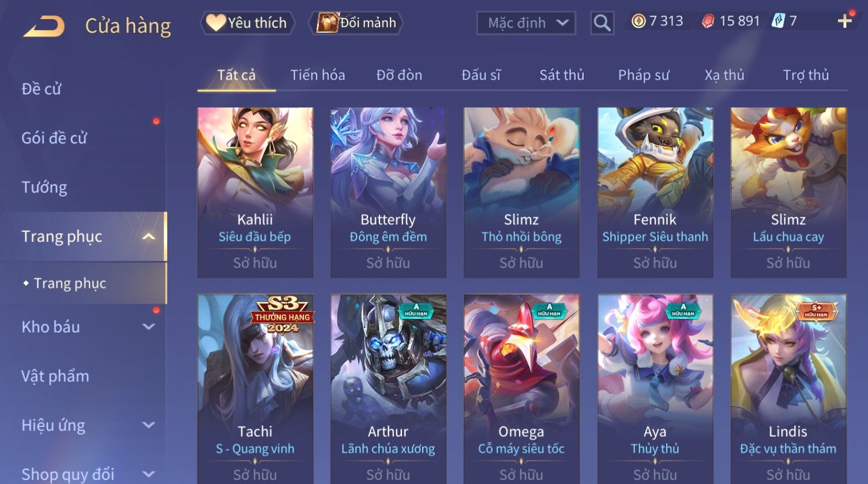Expand the Kho báu sidebar section
Viewport: 868px width, 484px height.
[x=148, y=327]
